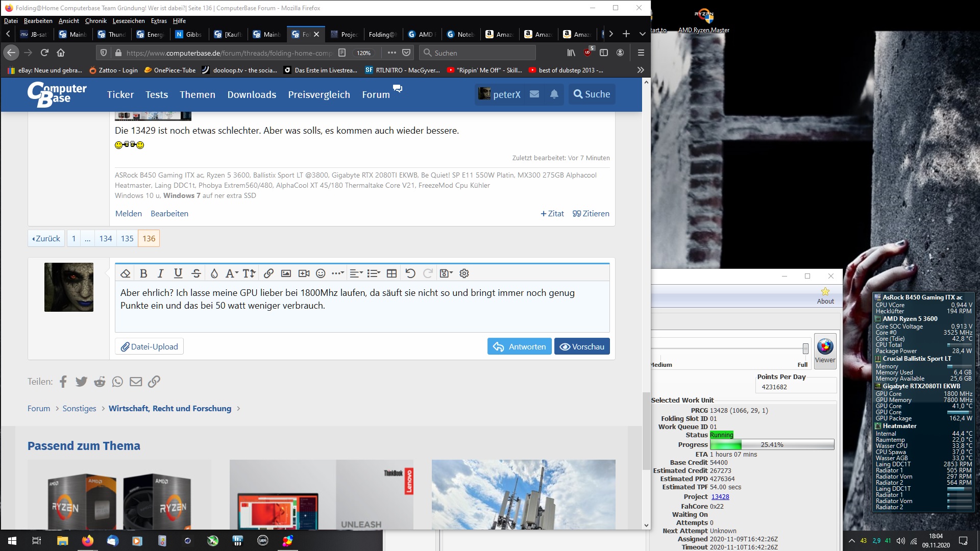Screen dimensions: 980x551
Task: Go to page 135 of the thread
Action: click(x=127, y=238)
